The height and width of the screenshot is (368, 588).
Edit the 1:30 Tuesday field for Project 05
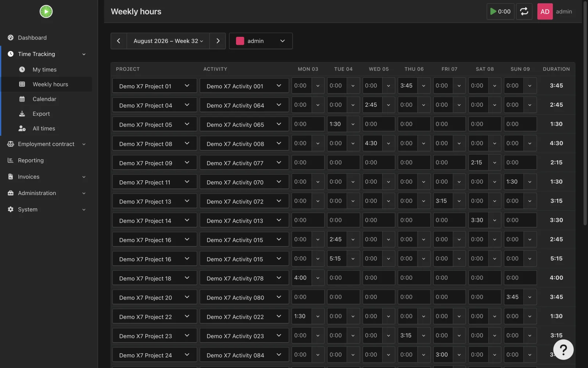tap(337, 124)
